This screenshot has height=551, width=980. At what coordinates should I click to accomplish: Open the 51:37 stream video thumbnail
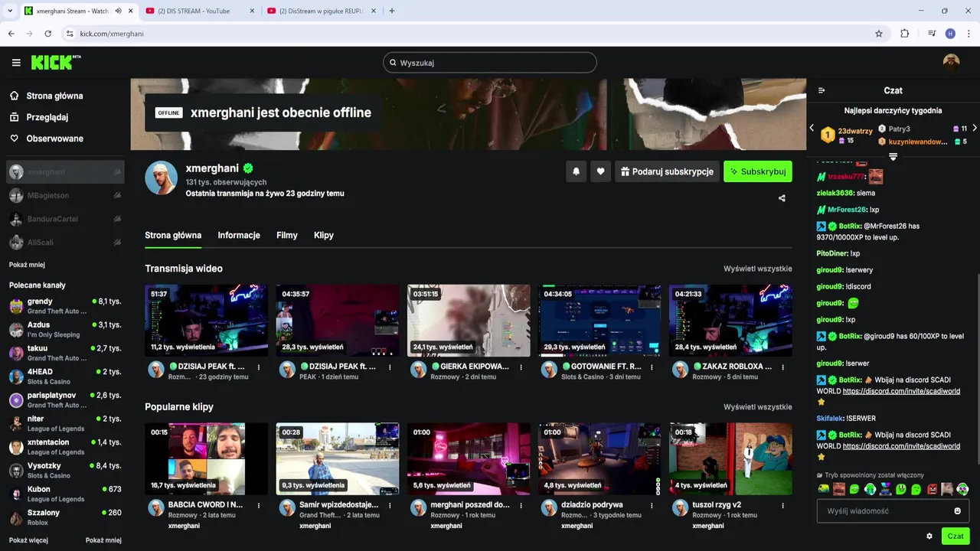[206, 321]
